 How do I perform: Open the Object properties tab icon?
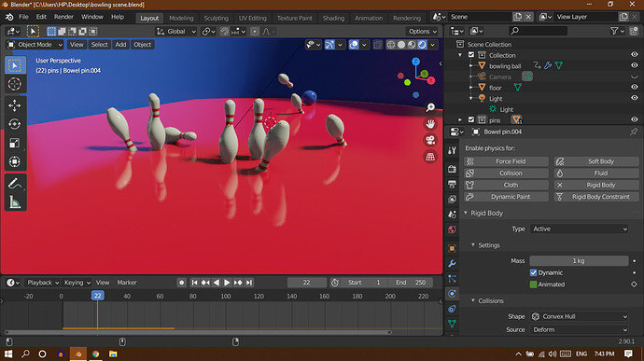(x=452, y=248)
